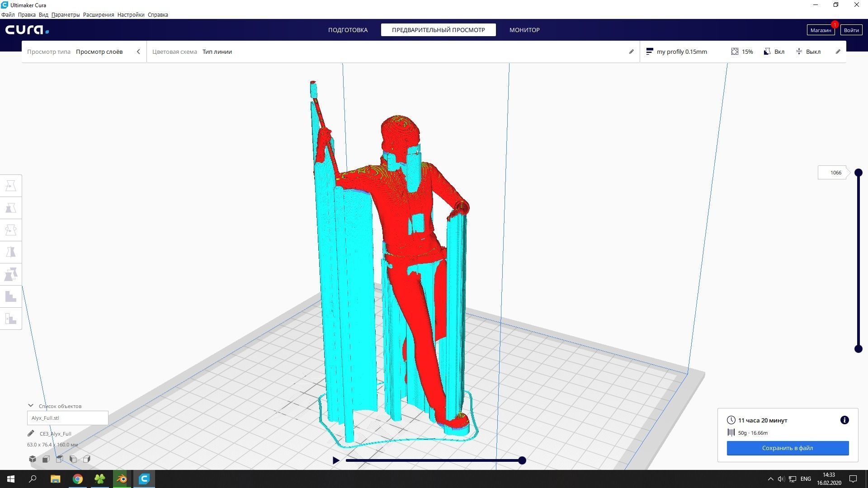Viewport: 868px width, 488px height.
Task: Select Alyx_Full.stl in object list
Action: [x=67, y=418]
